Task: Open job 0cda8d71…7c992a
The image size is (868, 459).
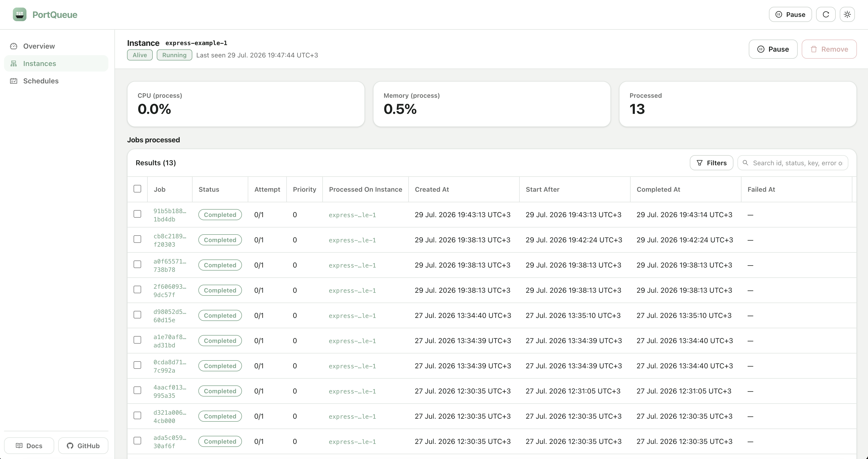Action: [x=170, y=366]
